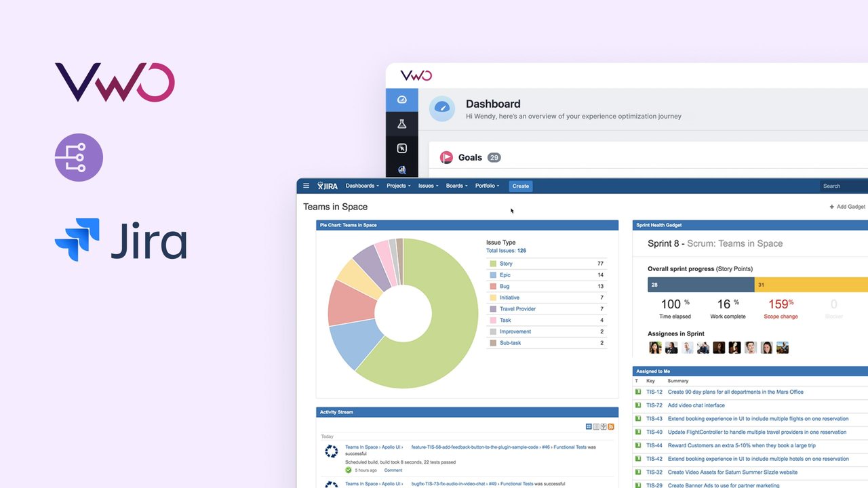This screenshot has height=488, width=868.
Task: Click the Activity Stream RSS feed icon
Action: pyautogui.click(x=611, y=426)
